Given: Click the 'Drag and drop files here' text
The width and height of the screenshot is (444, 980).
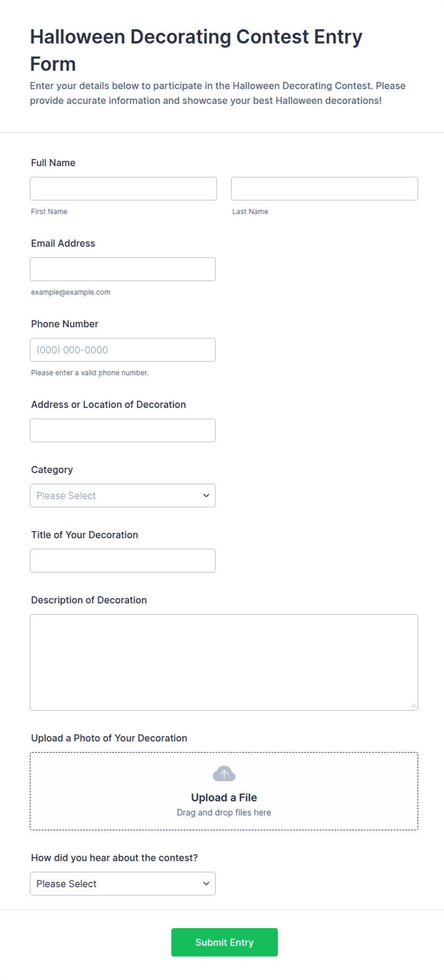Looking at the screenshot, I should (224, 812).
